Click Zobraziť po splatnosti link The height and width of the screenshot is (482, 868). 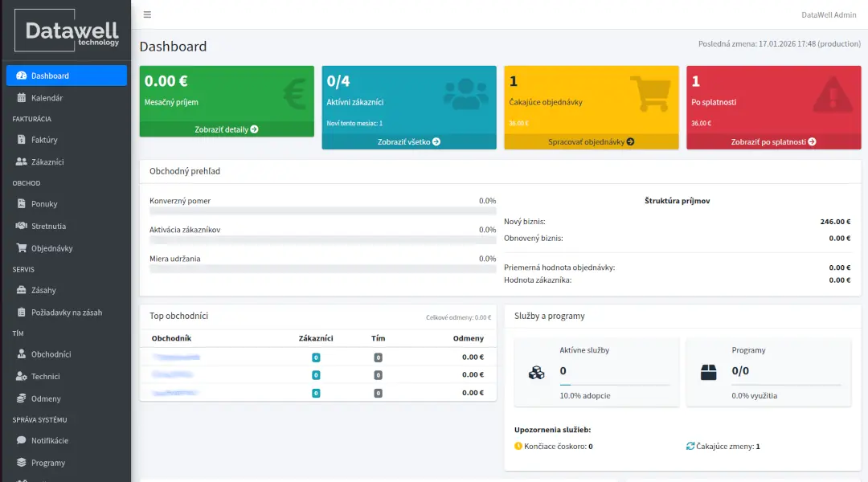click(773, 141)
